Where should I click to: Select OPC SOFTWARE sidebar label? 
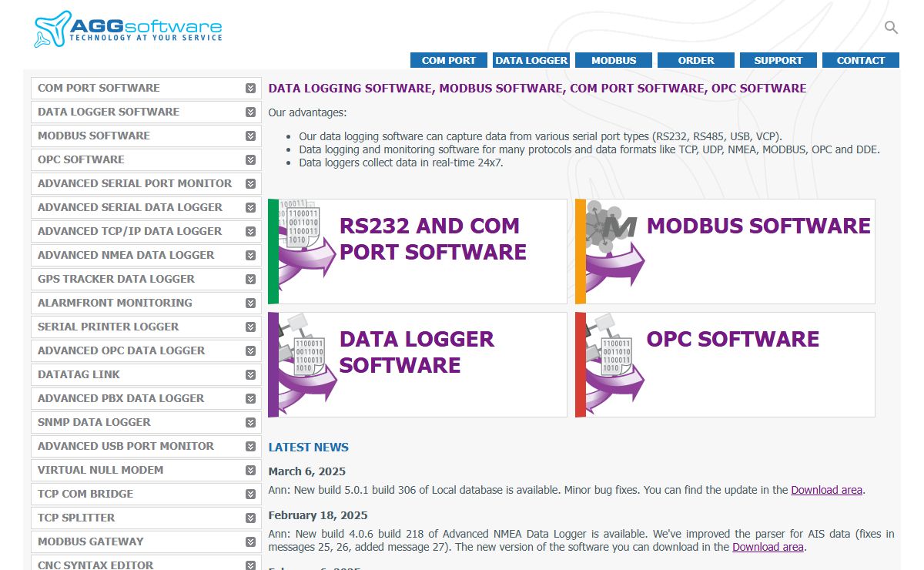tap(81, 159)
